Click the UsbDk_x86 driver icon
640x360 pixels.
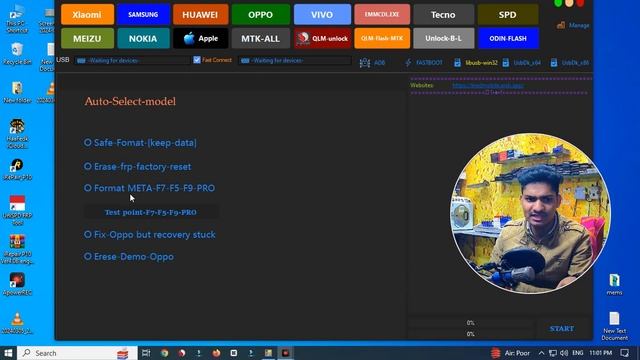[554, 63]
